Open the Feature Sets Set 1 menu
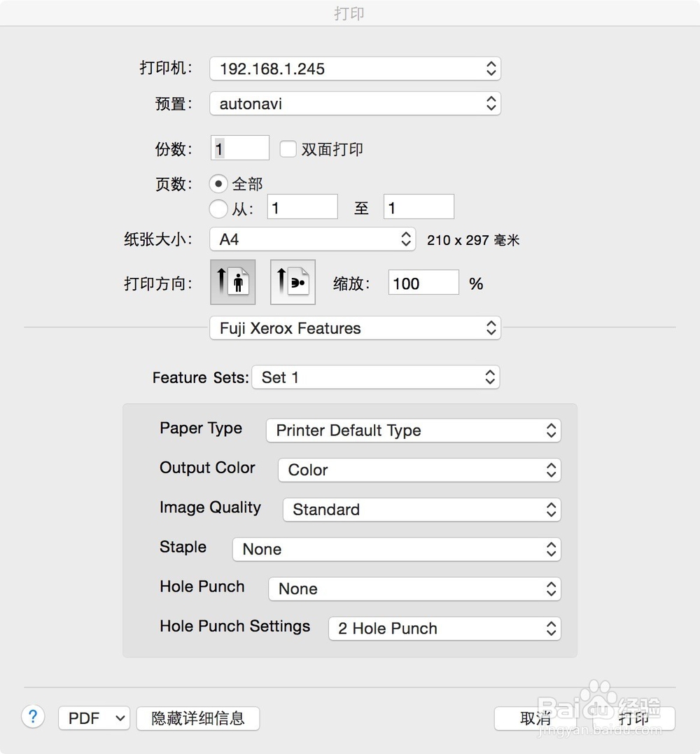This screenshot has width=700, height=754. click(x=376, y=377)
